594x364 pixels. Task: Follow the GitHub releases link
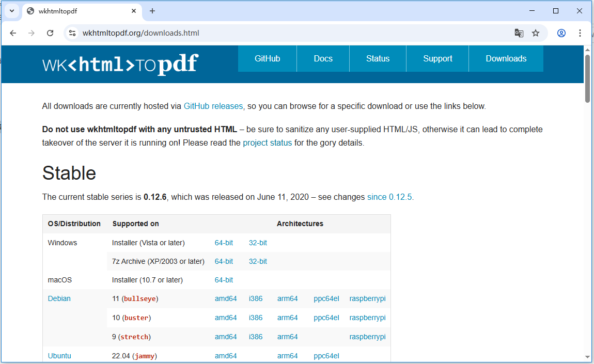tap(213, 106)
